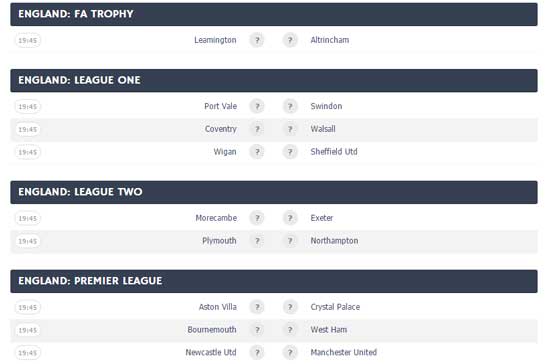The width and height of the screenshot is (546, 364).
Task: Open the England: League One header
Action: (x=274, y=80)
